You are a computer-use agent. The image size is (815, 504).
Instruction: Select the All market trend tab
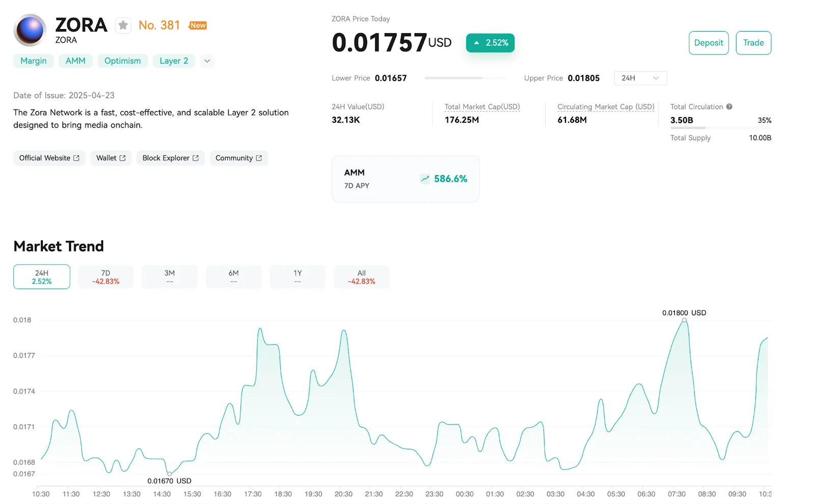[361, 277]
